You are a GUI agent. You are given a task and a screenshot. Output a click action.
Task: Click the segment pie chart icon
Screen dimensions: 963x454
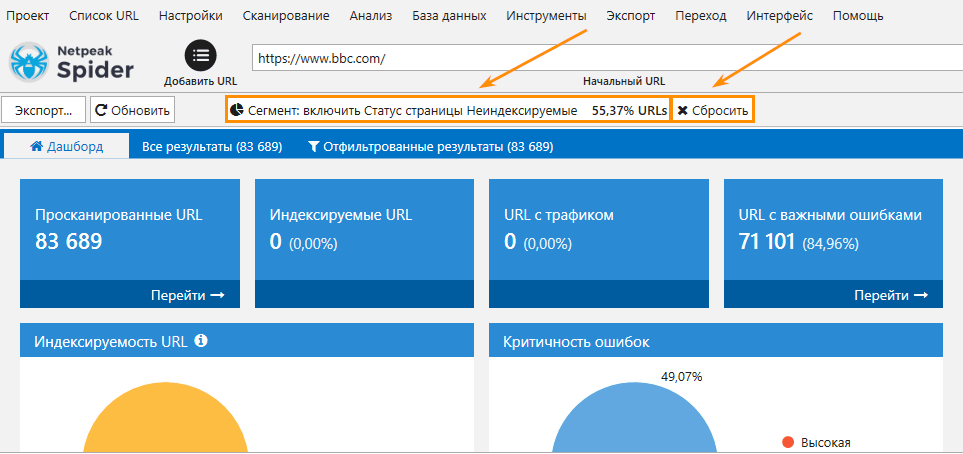tap(237, 111)
